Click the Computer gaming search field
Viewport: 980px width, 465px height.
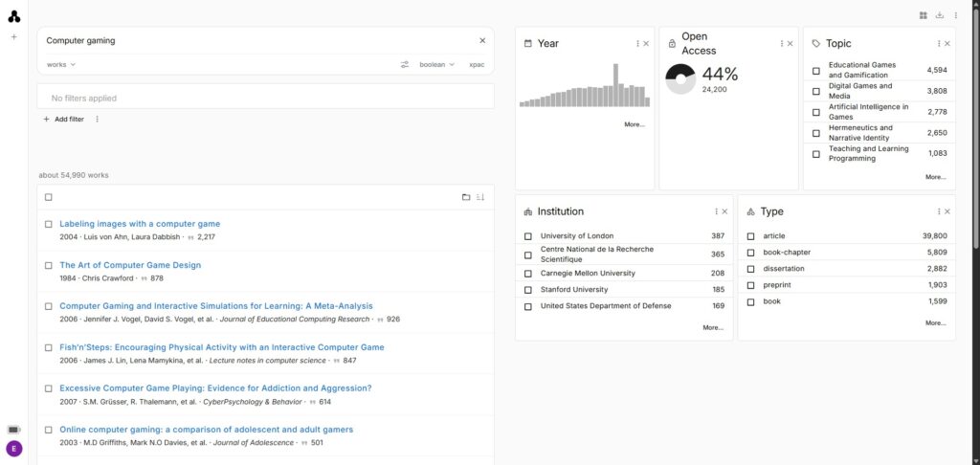[259, 40]
